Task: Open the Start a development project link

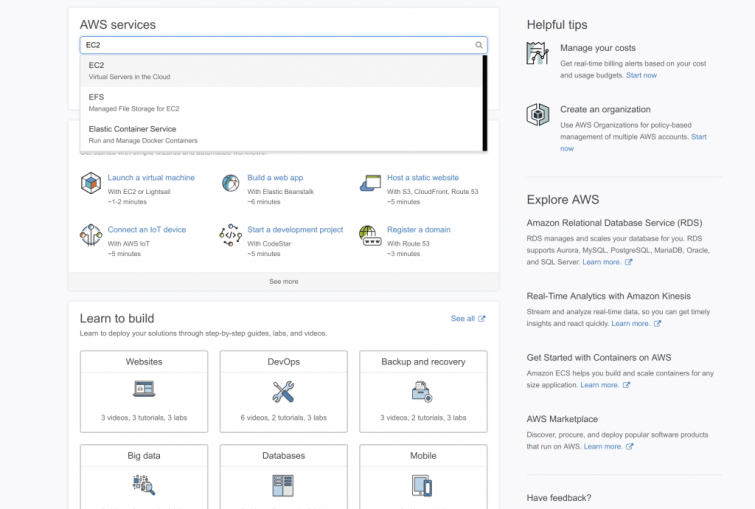Action: pos(295,230)
